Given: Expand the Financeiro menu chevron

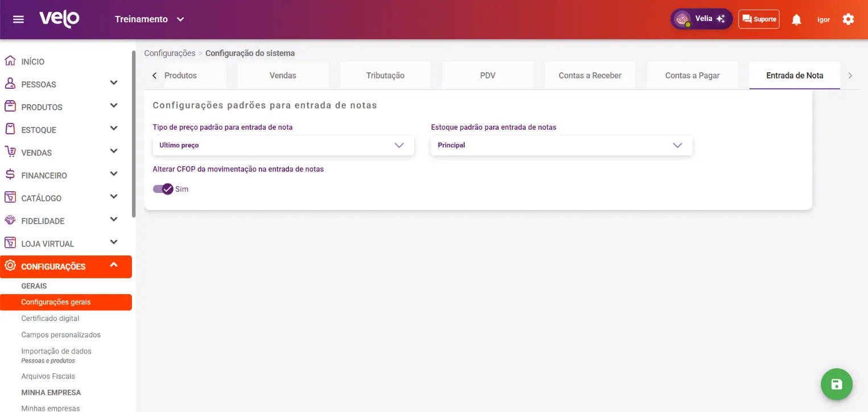Looking at the screenshot, I should click(x=114, y=174).
